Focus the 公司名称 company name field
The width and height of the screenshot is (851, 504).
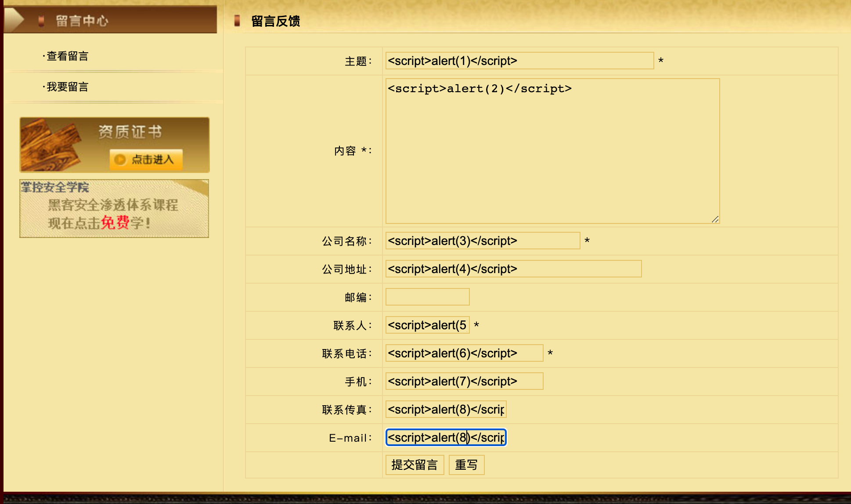point(483,241)
